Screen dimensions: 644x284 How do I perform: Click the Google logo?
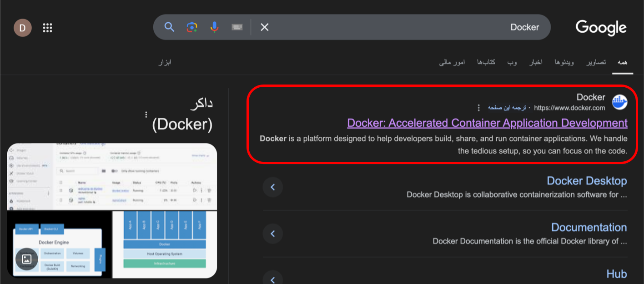601,27
